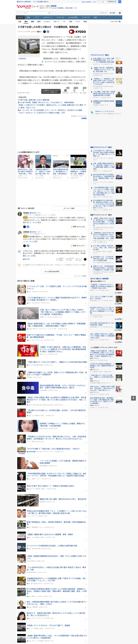Open the ヘルプ link at top

point(94,2)
